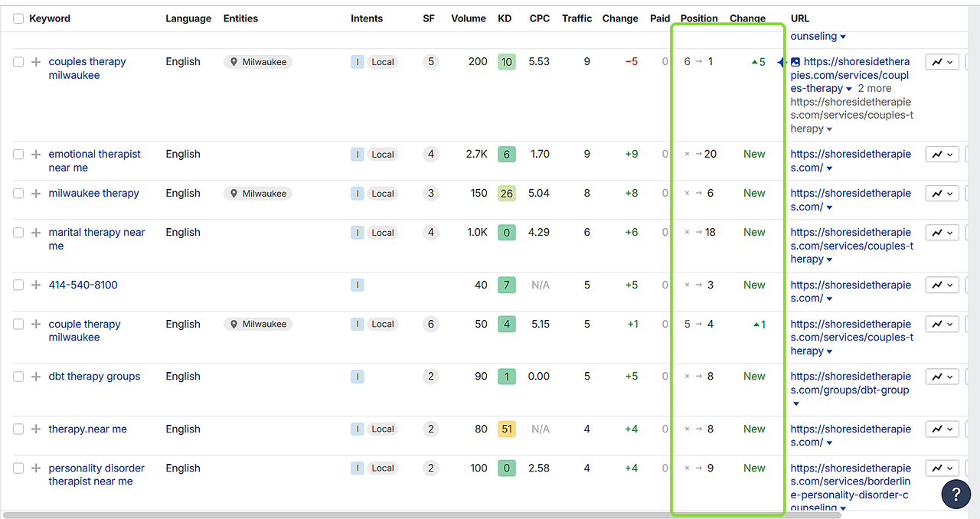
Task: Click KD badge 26 in milwaukee therapy row
Action: tap(506, 194)
